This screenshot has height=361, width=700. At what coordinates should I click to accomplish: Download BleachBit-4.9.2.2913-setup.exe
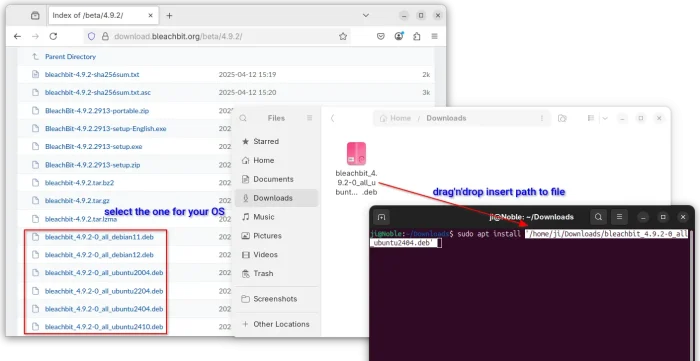coord(93,146)
